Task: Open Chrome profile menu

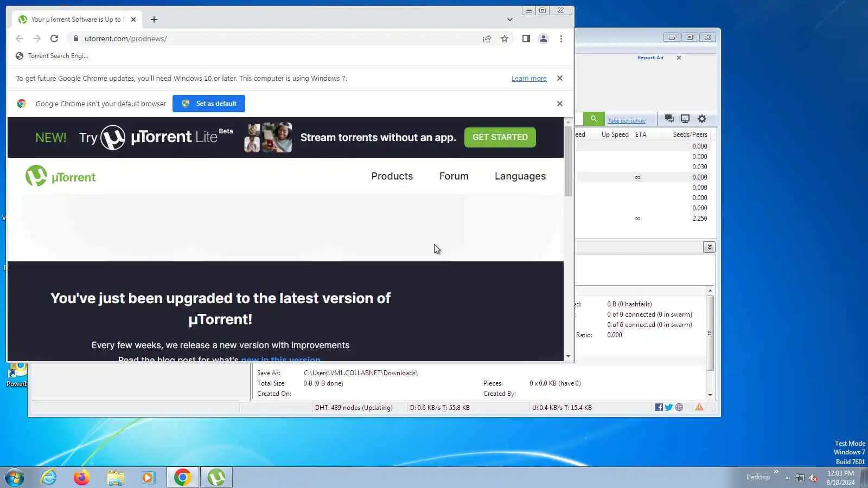Action: tap(543, 38)
